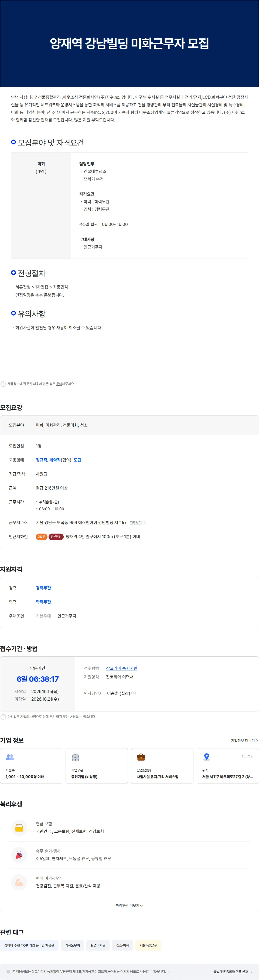Click the 잡코리아 이력서 application form text
This screenshot has height=980, width=259.
point(120,677)
